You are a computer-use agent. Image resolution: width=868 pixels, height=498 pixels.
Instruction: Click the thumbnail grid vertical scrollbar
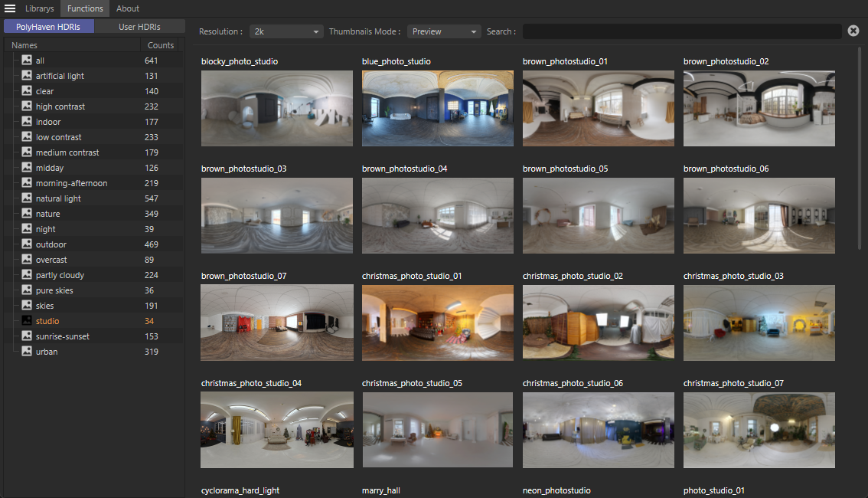pos(859,148)
